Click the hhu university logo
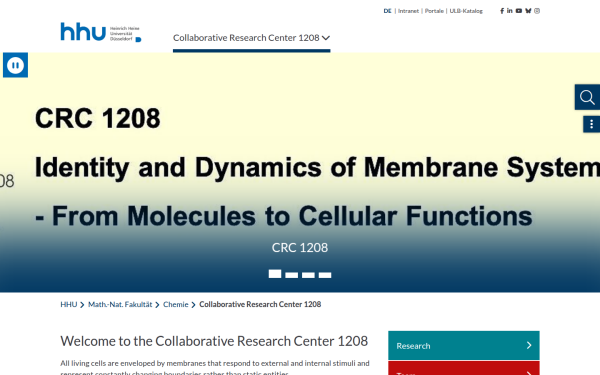Viewport: 600px width, 375px height. [101, 32]
